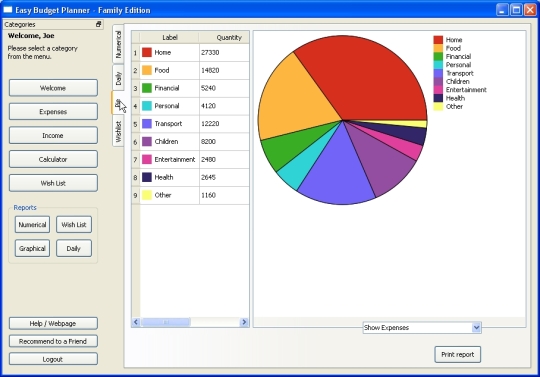Click table scrollbar right arrow

coord(244,322)
